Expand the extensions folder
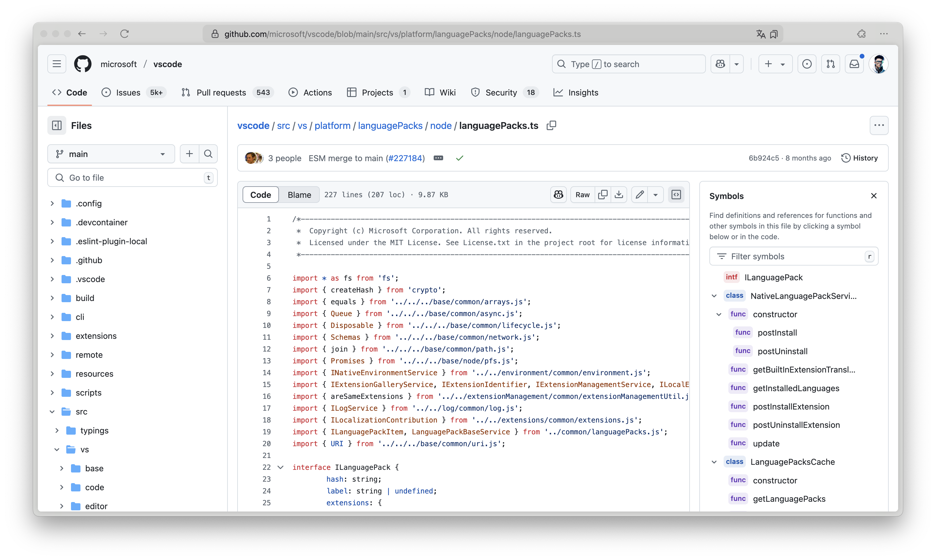The width and height of the screenshot is (936, 560). coord(52,336)
